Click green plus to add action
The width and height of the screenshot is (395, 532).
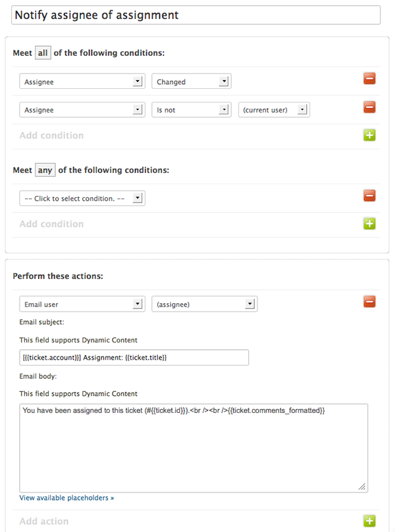tap(369, 521)
